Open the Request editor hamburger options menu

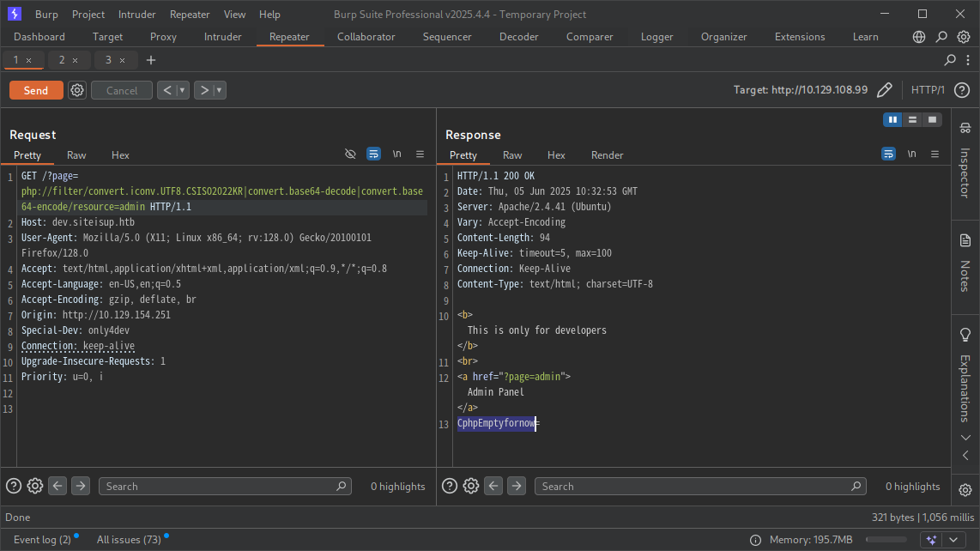pos(420,154)
